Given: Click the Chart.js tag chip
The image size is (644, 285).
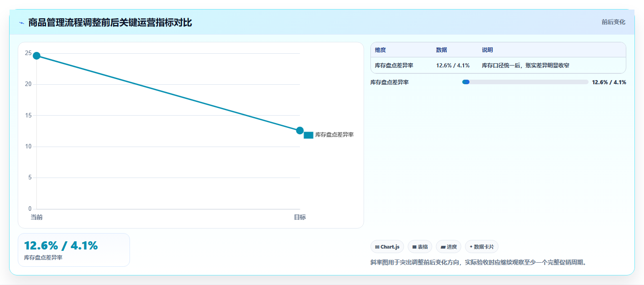Looking at the screenshot, I should (x=387, y=247).
